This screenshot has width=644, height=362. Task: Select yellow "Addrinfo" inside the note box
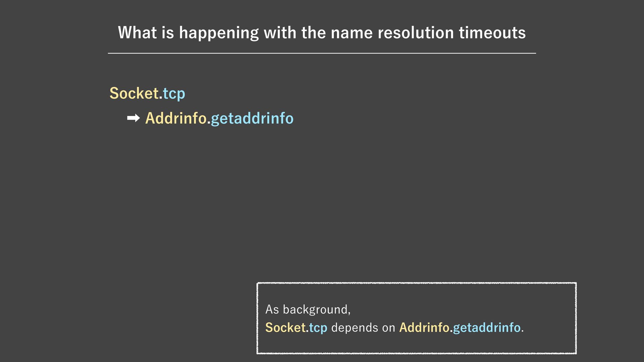424,327
